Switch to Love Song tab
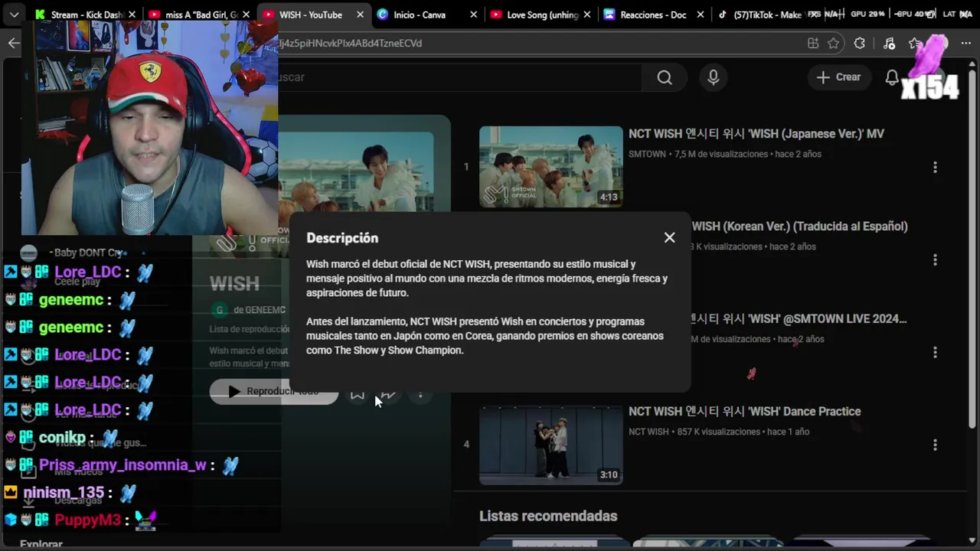 (x=534, y=15)
